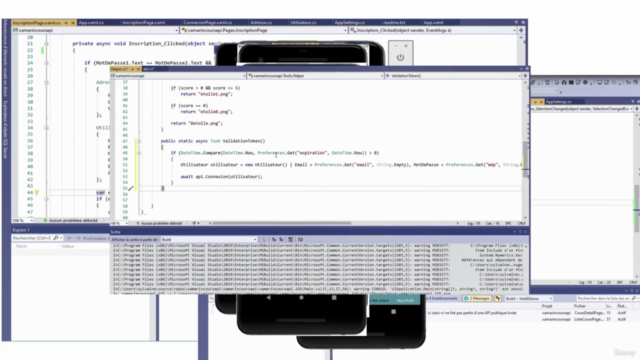The image size is (640, 360).
Task: Click the Android emulator recents square button
Action: coord(334,298)
